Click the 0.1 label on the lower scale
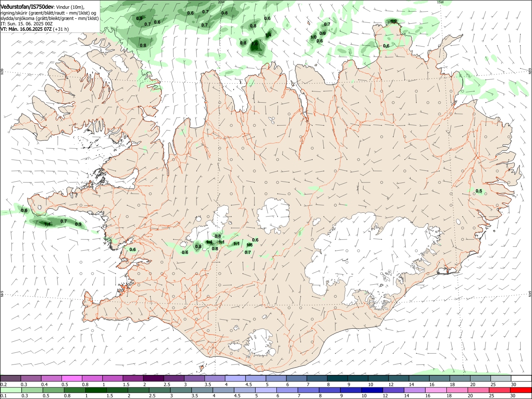The width and height of the screenshot is (532, 399). [x=4, y=396]
